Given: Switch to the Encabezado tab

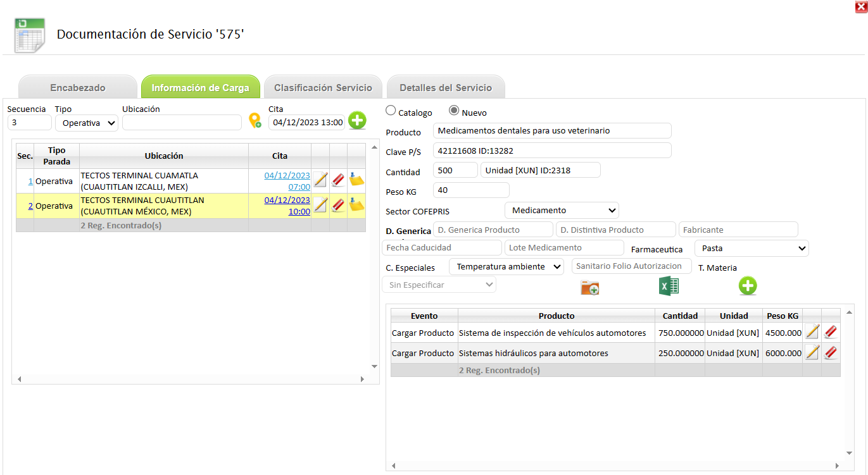Looking at the screenshot, I should tap(78, 88).
